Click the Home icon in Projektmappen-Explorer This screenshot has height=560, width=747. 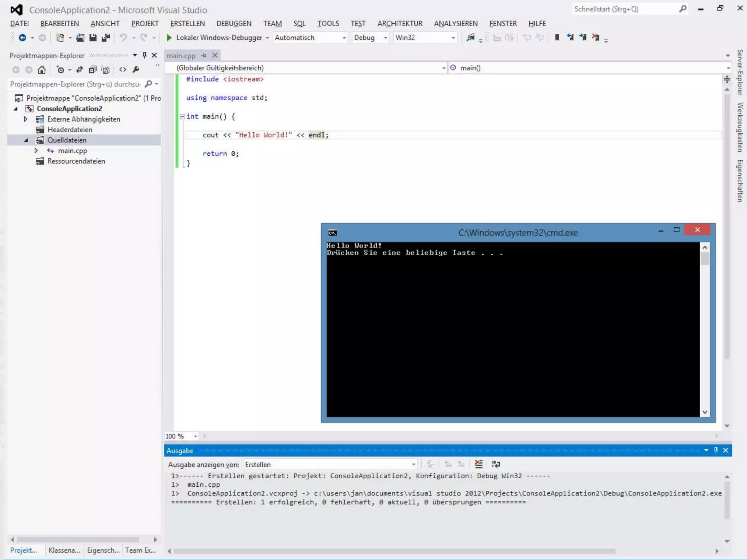[42, 69]
